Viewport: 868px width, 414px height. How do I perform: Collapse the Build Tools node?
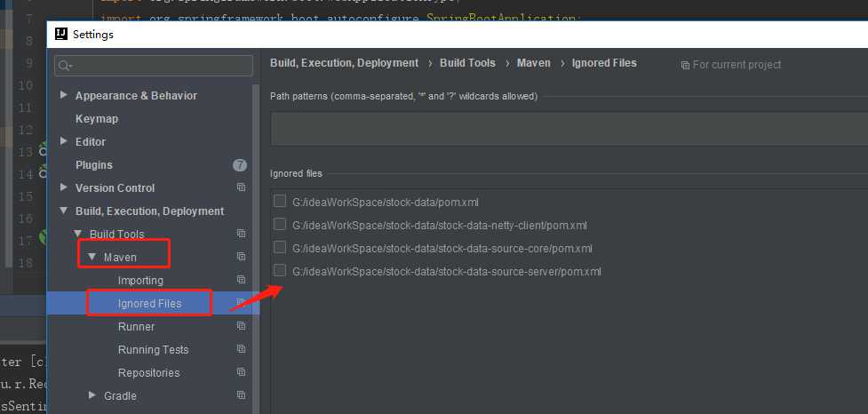(x=78, y=235)
